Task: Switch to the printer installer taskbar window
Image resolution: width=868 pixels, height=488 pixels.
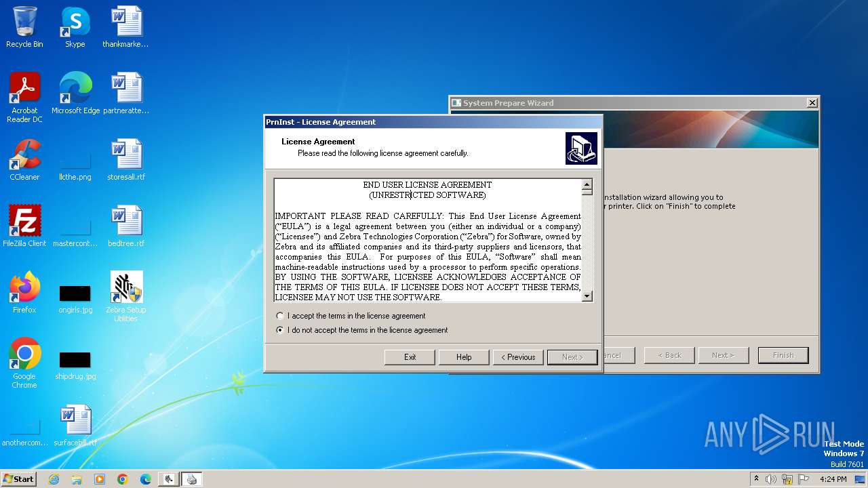Action: click(x=192, y=479)
